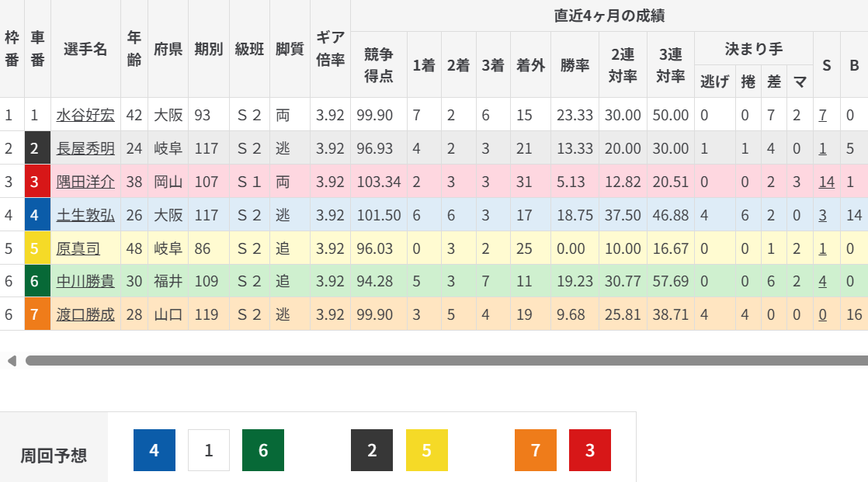Screen dimensions: 868x482
Task: Click S count 14 link for 隅田洋介
Action: point(826,182)
